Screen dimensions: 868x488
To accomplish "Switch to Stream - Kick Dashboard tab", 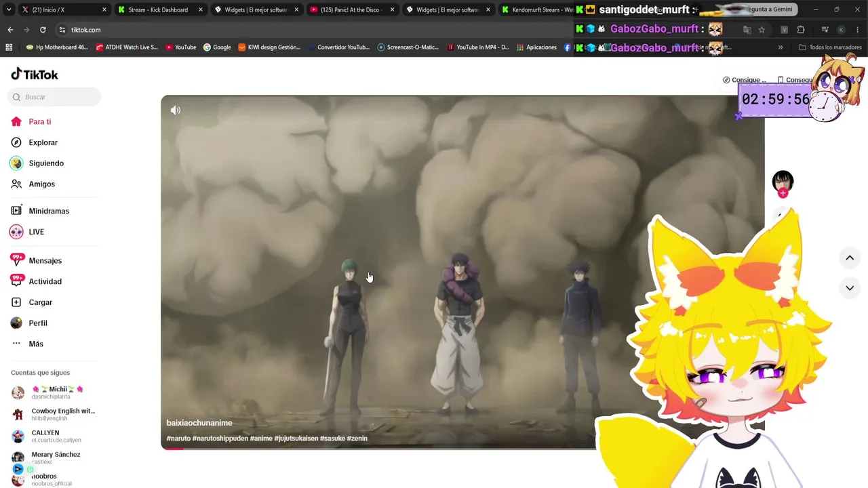I will pyautogui.click(x=160, y=9).
